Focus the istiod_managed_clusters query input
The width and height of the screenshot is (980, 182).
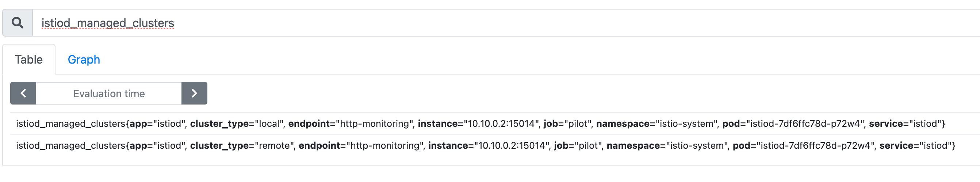click(x=506, y=23)
